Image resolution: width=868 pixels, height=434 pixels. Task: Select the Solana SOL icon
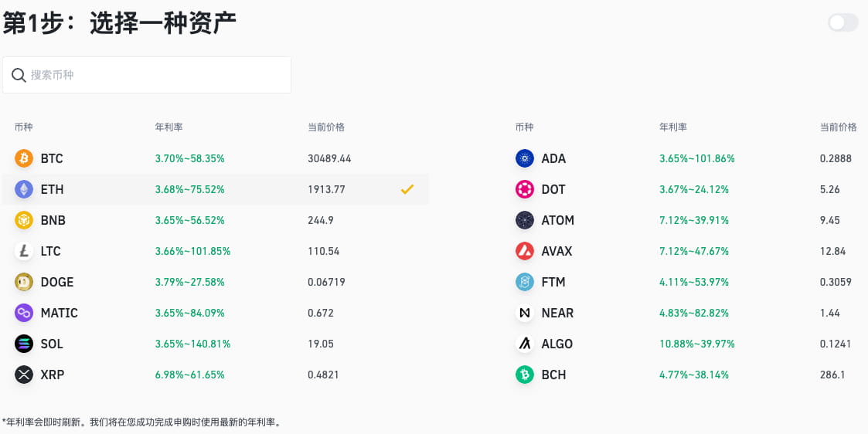coord(24,344)
